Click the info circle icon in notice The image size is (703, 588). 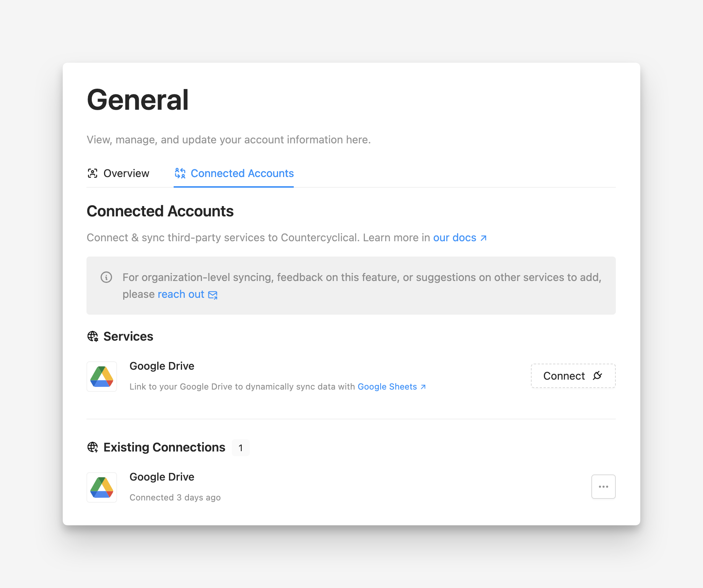(x=106, y=277)
